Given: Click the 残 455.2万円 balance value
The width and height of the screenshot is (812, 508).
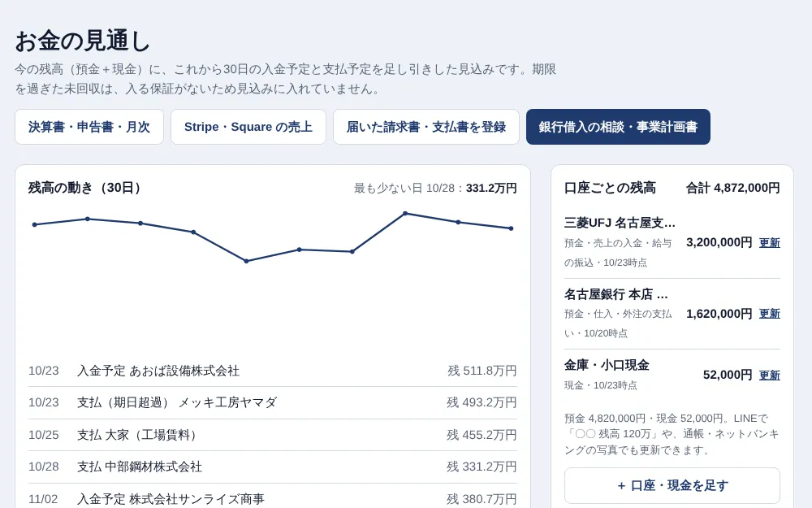Looking at the screenshot, I should pos(482,435).
